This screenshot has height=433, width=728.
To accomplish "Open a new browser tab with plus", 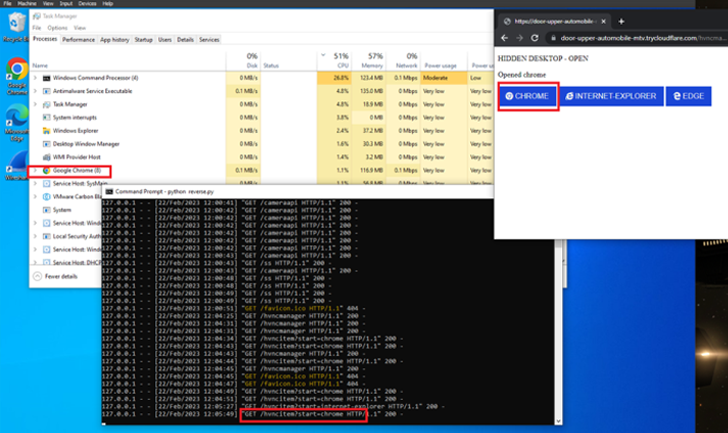I will pos(621,20).
